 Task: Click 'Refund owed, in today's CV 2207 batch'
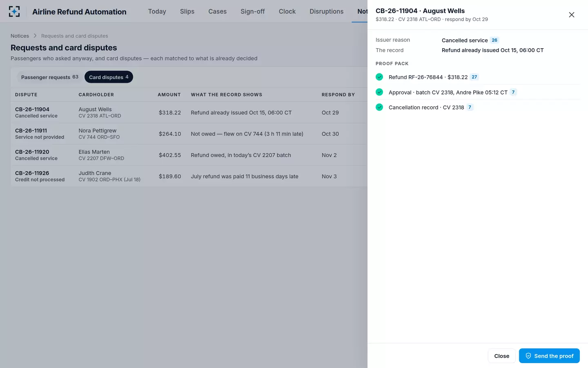tap(241, 155)
